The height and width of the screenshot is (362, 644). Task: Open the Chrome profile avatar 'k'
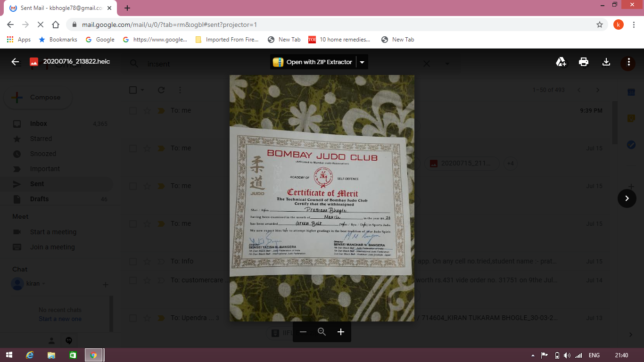[619, 25]
